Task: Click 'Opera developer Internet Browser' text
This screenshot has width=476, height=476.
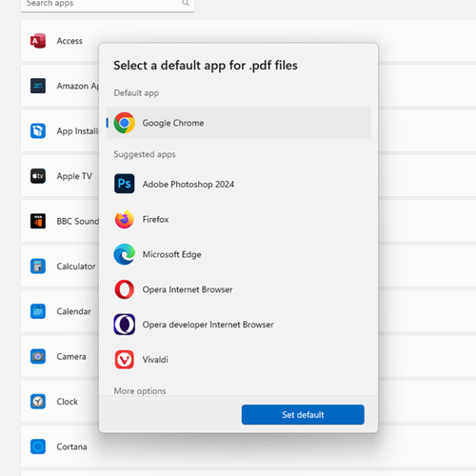Action: click(208, 325)
